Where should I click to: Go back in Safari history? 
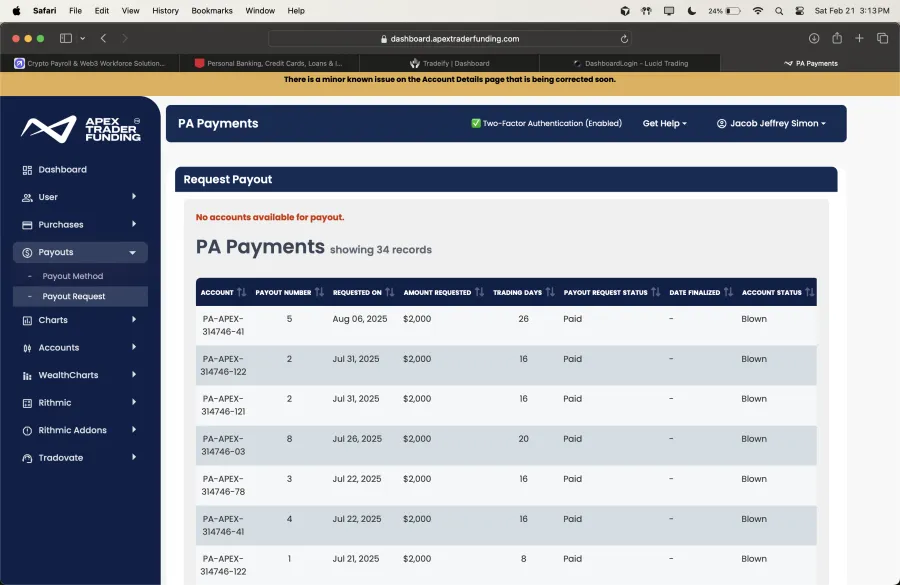click(103, 38)
